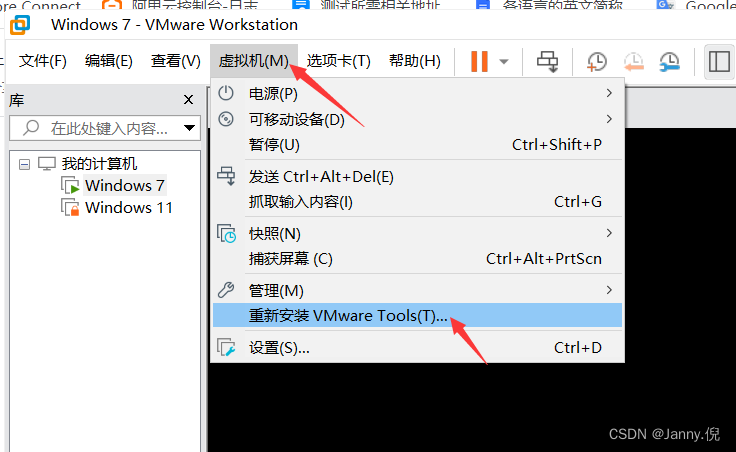The height and width of the screenshot is (452, 736).
Task: Open the 编辑(E) menu
Action: point(109,61)
